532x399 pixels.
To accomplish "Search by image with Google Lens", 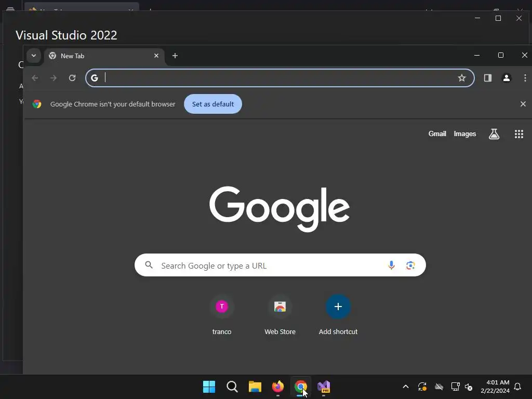I will click(x=410, y=265).
